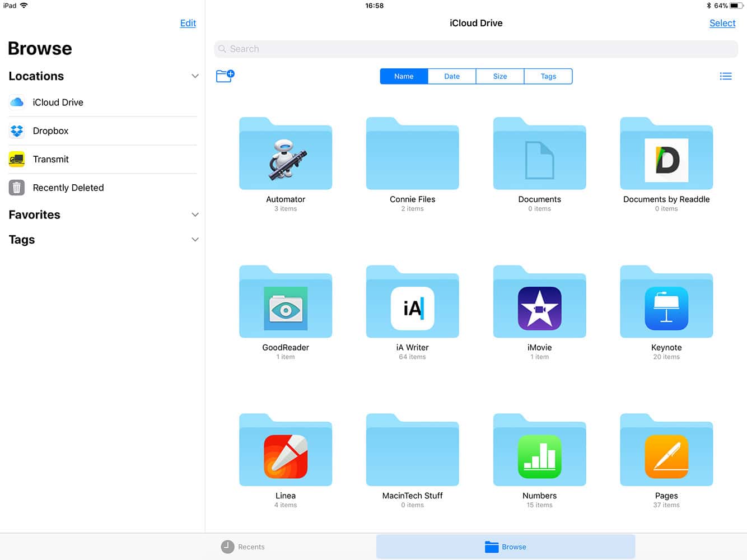Open the iA Writer folder
Viewport: 747px width, 560px height.
click(x=412, y=302)
